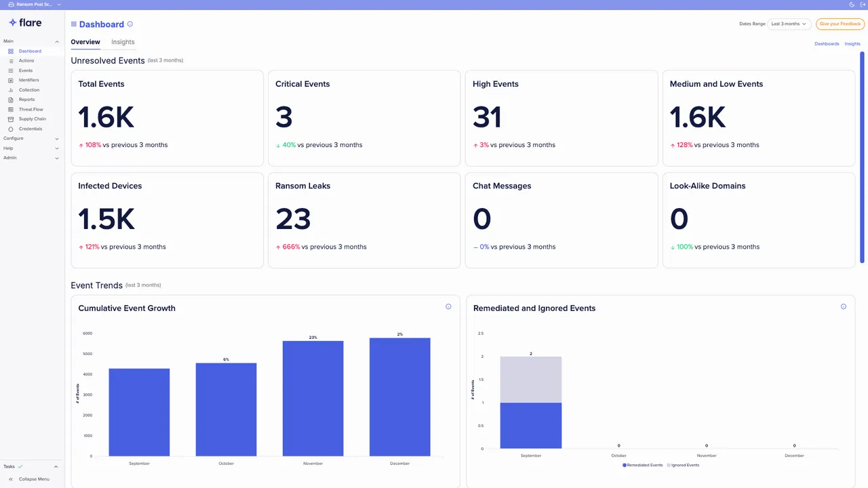
Task: Switch to the Insights tab
Action: point(123,42)
